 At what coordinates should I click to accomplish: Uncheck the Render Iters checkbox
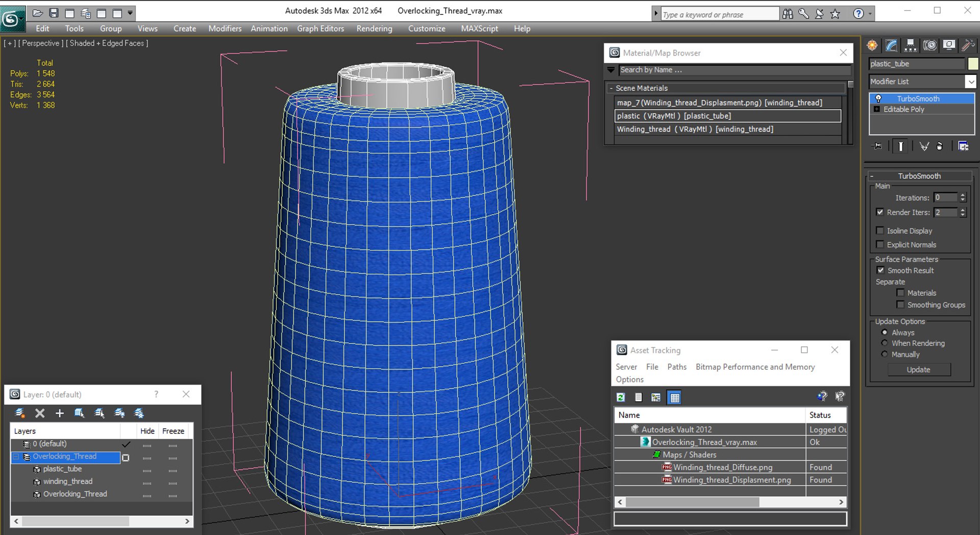pos(880,212)
